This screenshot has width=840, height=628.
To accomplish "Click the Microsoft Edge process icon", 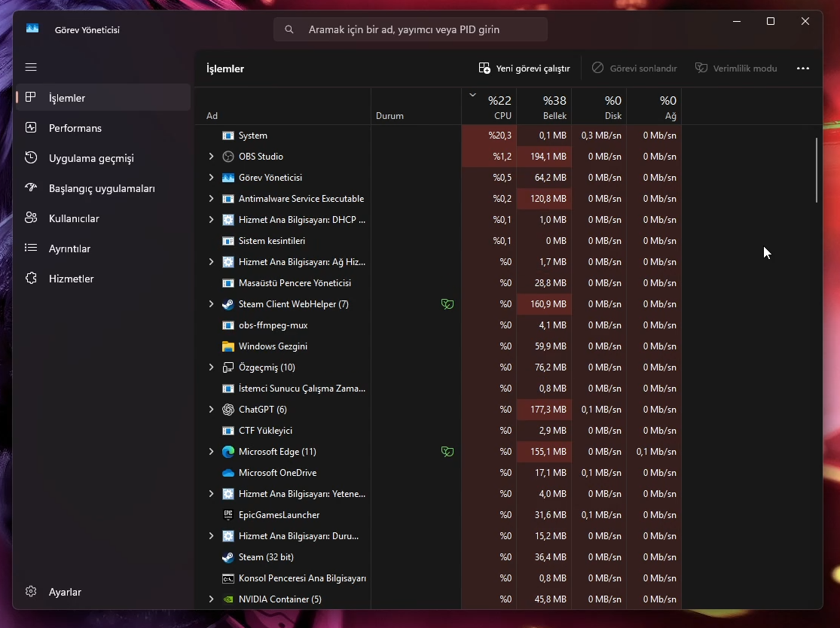I will 228,452.
